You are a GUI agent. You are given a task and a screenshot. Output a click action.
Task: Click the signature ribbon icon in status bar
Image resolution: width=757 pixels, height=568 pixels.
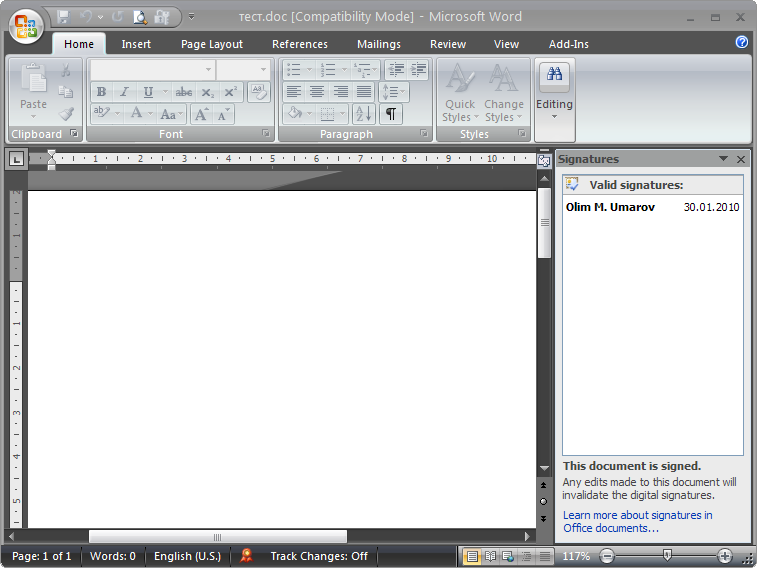pos(247,556)
